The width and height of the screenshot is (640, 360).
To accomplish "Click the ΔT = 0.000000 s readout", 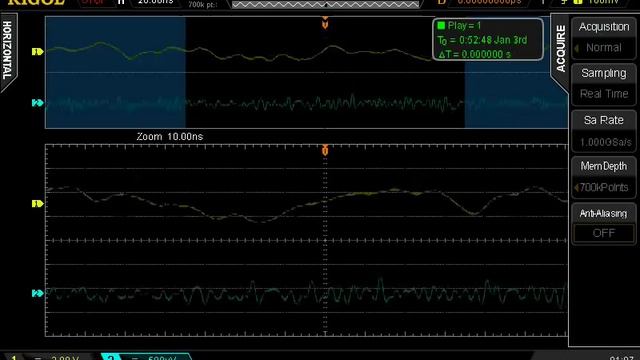I will tap(475, 54).
